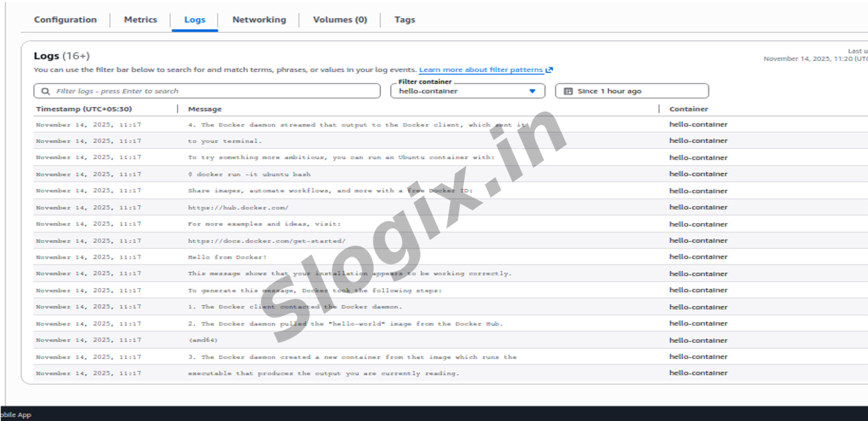The image size is (868, 421).
Task: Switch to the Metrics tab
Action: coord(140,20)
